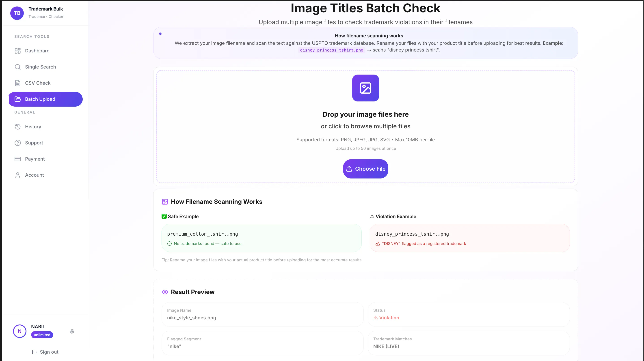Click 'Drop your image files here' text
Viewport: 644px width, 361px height.
(x=365, y=114)
